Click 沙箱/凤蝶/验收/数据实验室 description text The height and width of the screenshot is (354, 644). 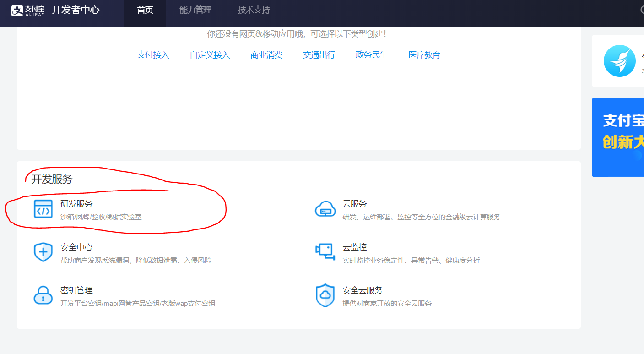point(101,217)
